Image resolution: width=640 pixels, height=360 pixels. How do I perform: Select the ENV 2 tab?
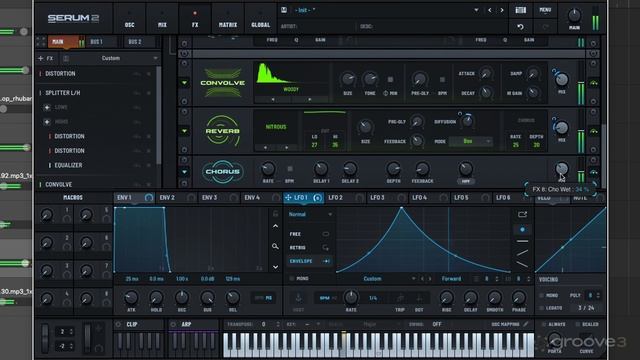167,198
